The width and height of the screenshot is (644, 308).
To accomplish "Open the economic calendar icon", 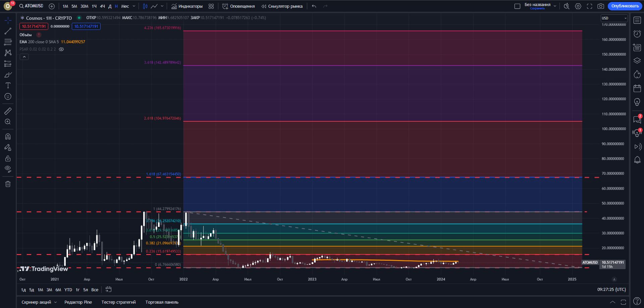I will (x=637, y=88).
